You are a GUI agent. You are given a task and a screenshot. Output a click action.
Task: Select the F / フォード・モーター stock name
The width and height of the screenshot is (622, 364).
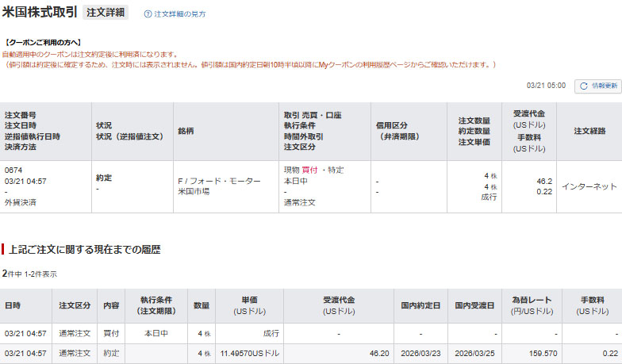[x=219, y=182]
